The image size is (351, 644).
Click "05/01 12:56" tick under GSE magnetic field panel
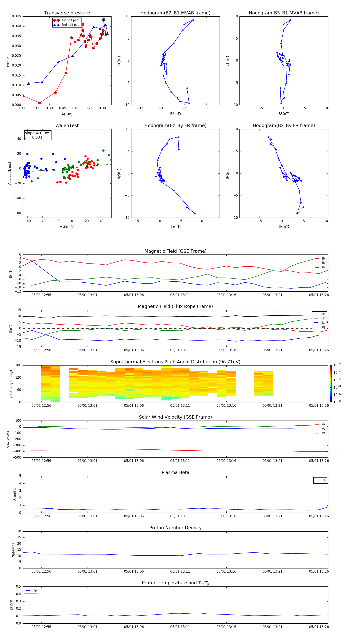click(x=41, y=295)
